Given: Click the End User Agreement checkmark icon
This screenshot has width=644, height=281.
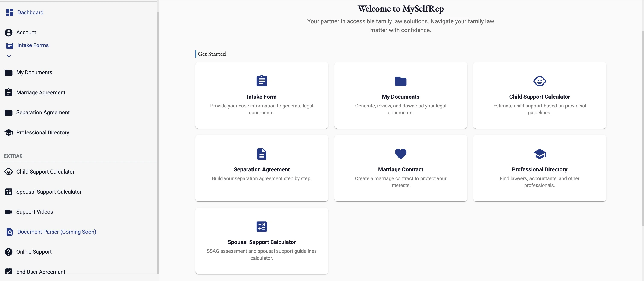Looking at the screenshot, I should (9, 271).
